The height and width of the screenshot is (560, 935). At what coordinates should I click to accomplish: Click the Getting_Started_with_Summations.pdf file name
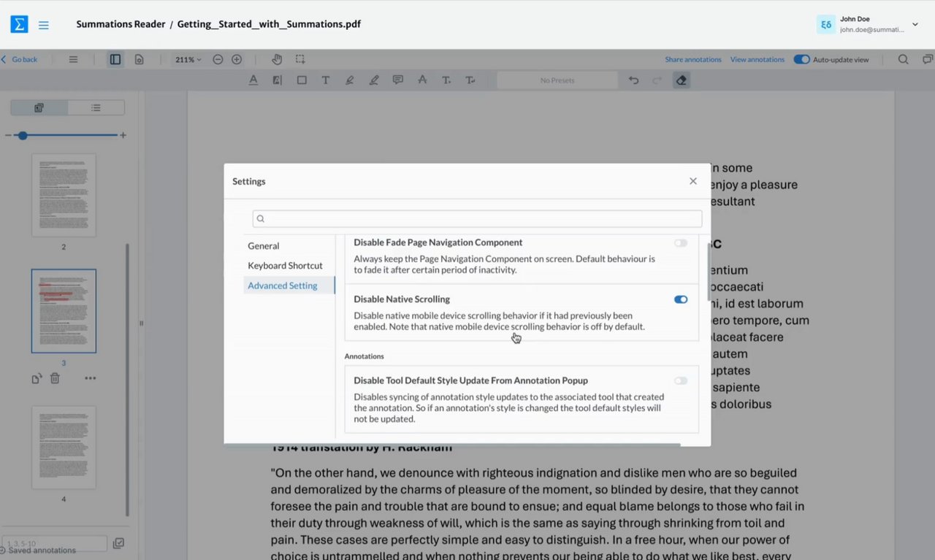pyautogui.click(x=269, y=24)
